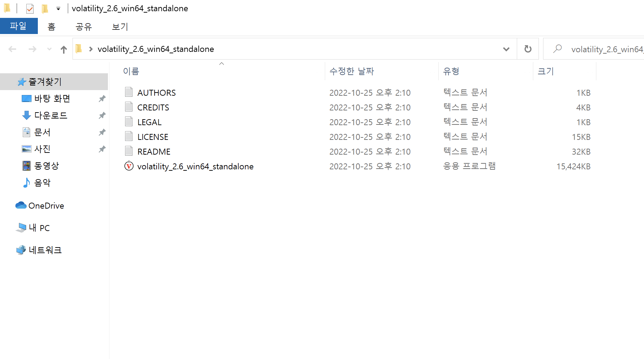Switch to the 공유 ribbon tab
644x359 pixels.
(84, 27)
